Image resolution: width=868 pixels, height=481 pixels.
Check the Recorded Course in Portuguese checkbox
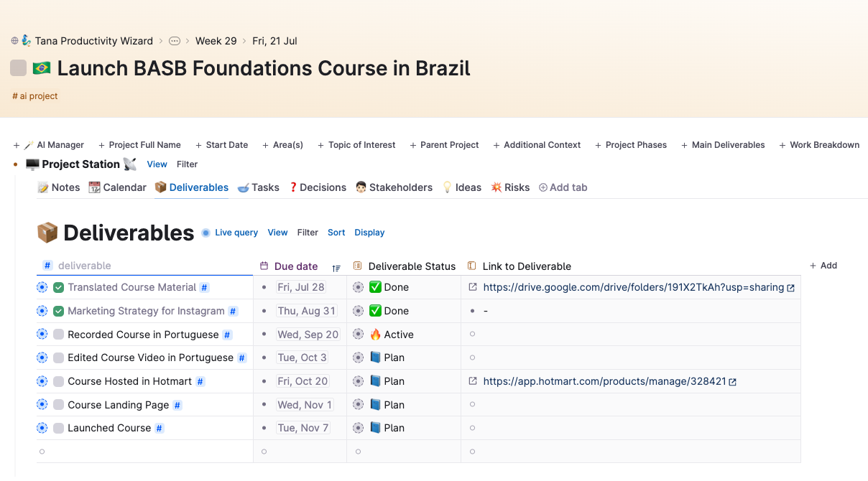tap(59, 335)
